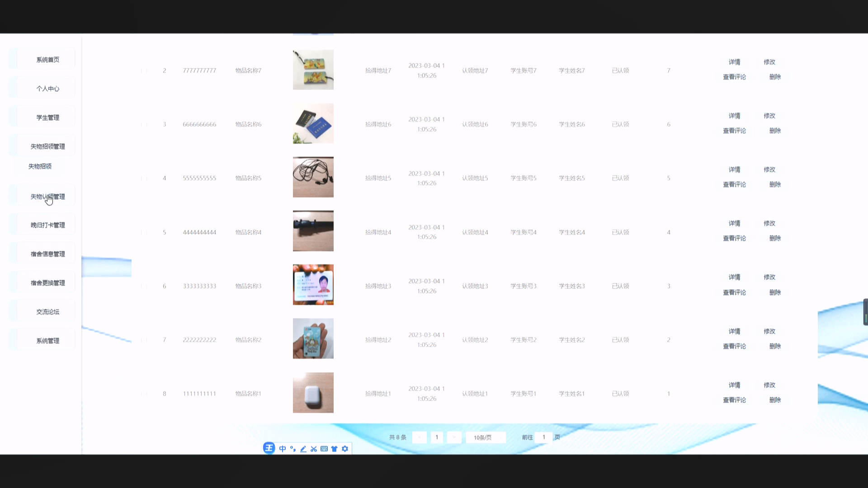Screen dimensions: 868x488
Task: Expand the 失物招领管理 sidebar menu
Action: pos(47,146)
